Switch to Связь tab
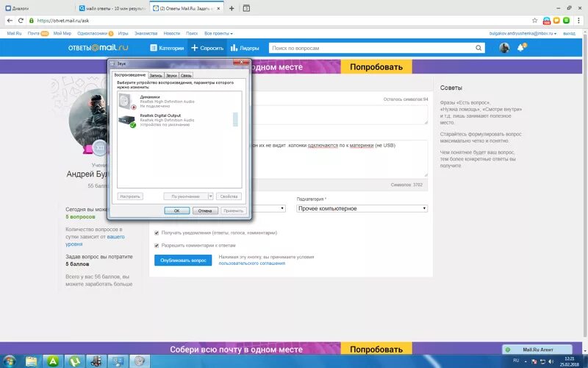 (186, 76)
